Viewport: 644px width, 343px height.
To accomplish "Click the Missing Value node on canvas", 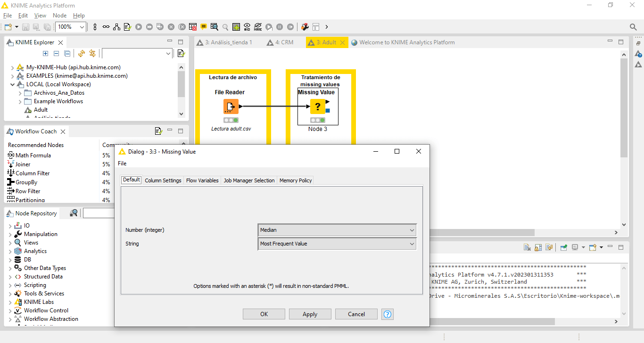I will coord(318,106).
